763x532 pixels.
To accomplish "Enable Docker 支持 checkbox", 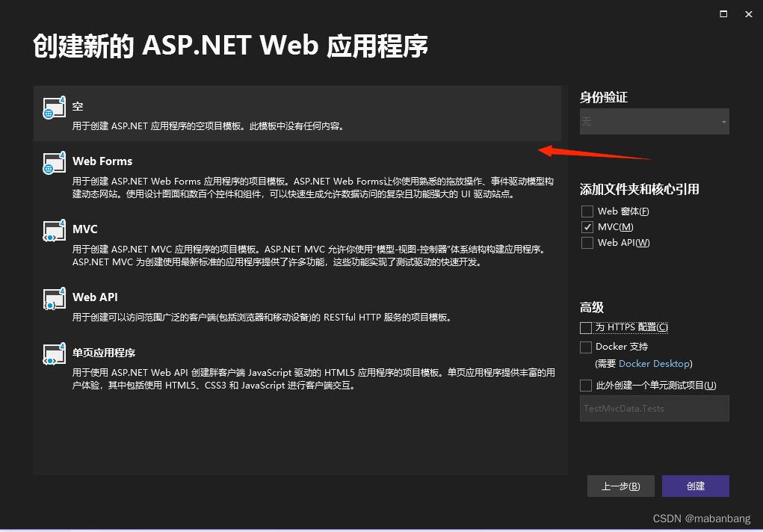I will (x=586, y=347).
